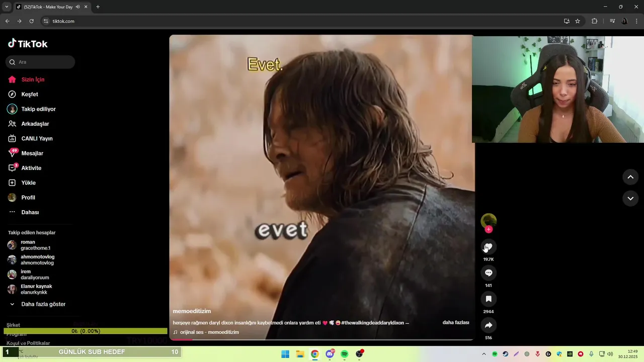Click the #thewalkingdeaddaryldixon hashtag
The width and height of the screenshot is (644, 362).
click(x=372, y=323)
